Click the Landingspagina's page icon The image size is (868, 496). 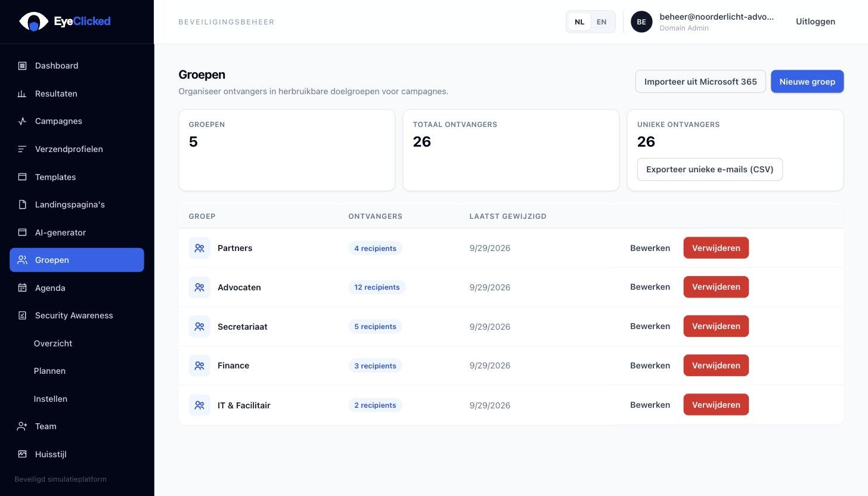[22, 204]
